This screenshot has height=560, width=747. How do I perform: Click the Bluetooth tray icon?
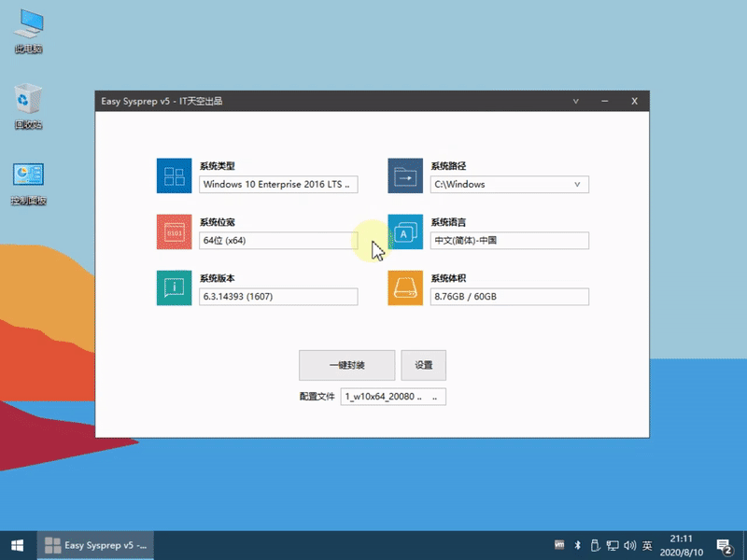577,545
